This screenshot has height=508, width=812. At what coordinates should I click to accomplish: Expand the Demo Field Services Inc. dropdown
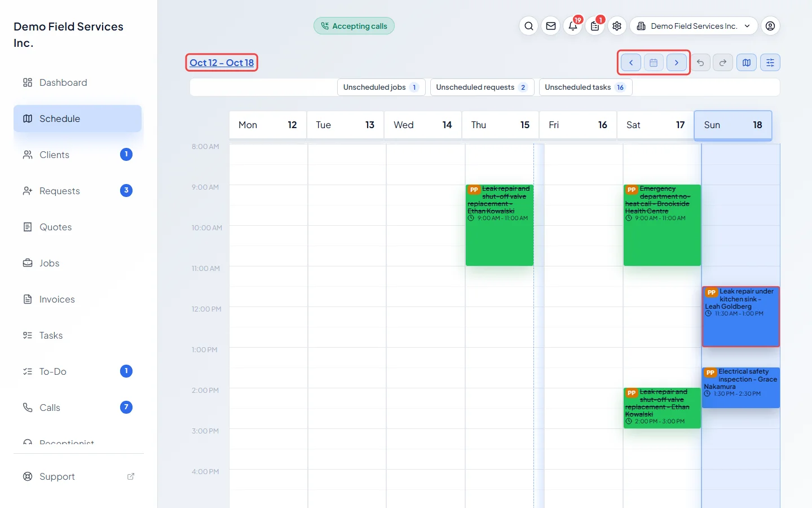pyautogui.click(x=694, y=26)
